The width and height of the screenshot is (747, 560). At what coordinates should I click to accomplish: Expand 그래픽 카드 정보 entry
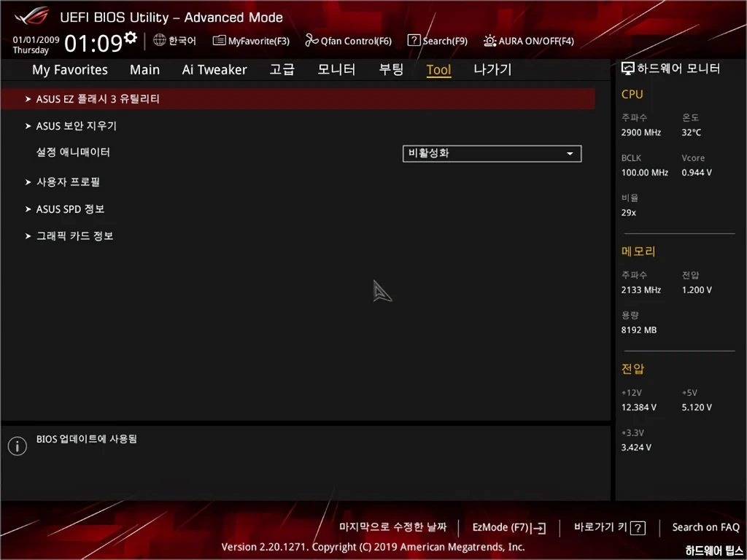coord(75,236)
